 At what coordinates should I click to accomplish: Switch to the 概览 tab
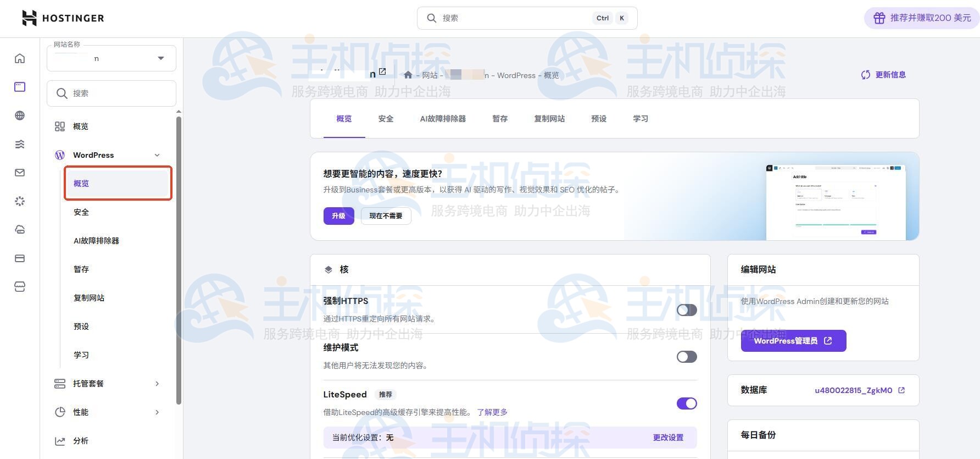click(x=344, y=119)
